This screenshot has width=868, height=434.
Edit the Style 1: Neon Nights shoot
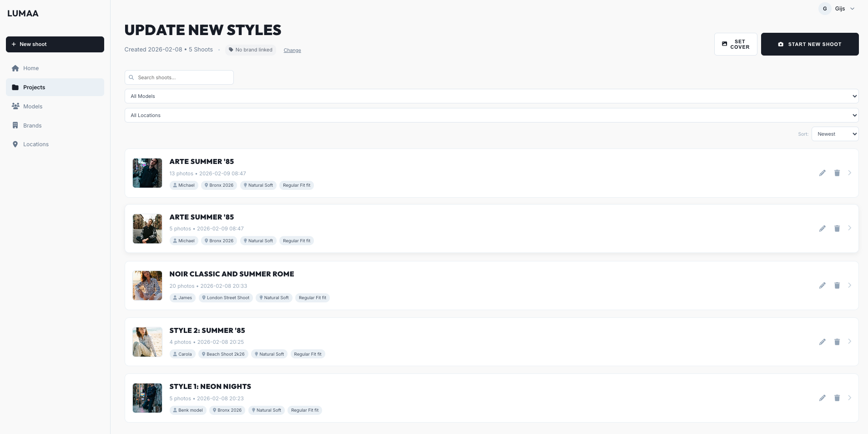(822, 398)
